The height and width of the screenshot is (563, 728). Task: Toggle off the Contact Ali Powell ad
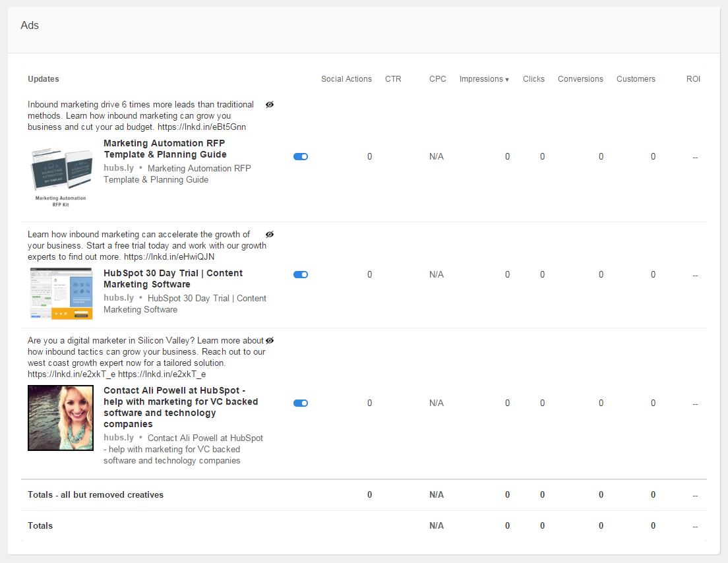(301, 403)
